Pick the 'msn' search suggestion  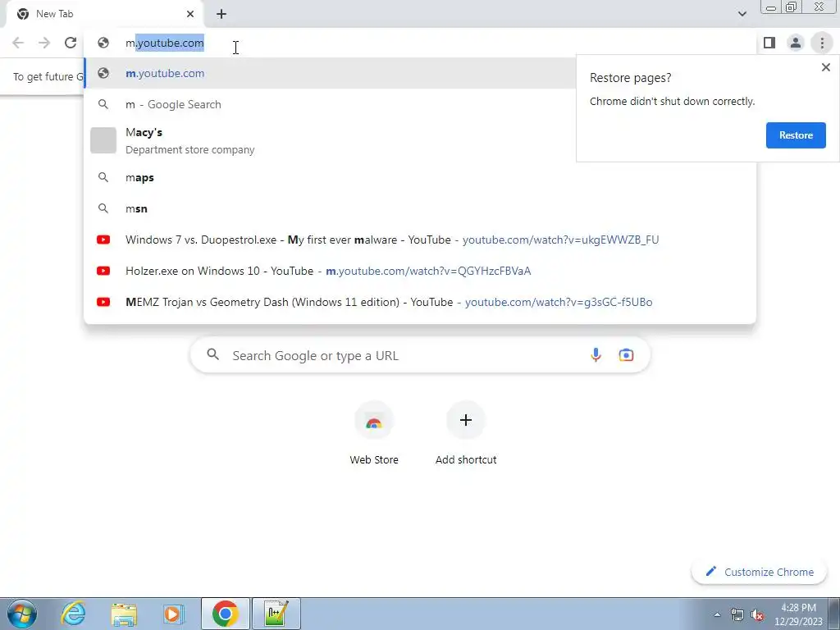pos(420,208)
